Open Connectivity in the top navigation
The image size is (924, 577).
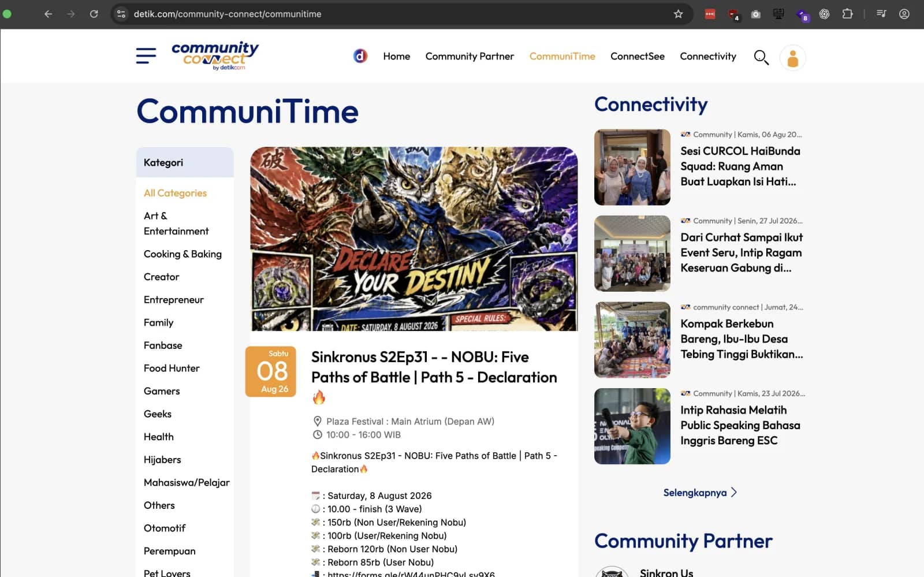[708, 56]
